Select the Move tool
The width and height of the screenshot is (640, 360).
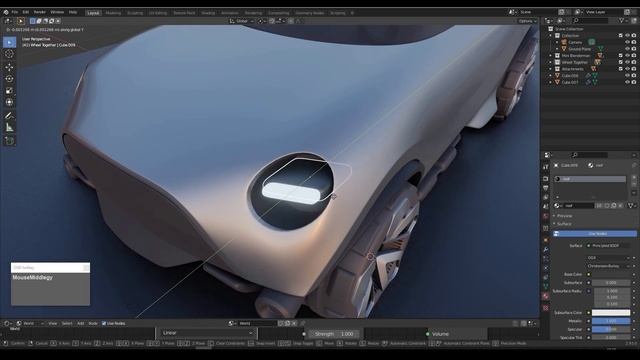tap(9, 67)
